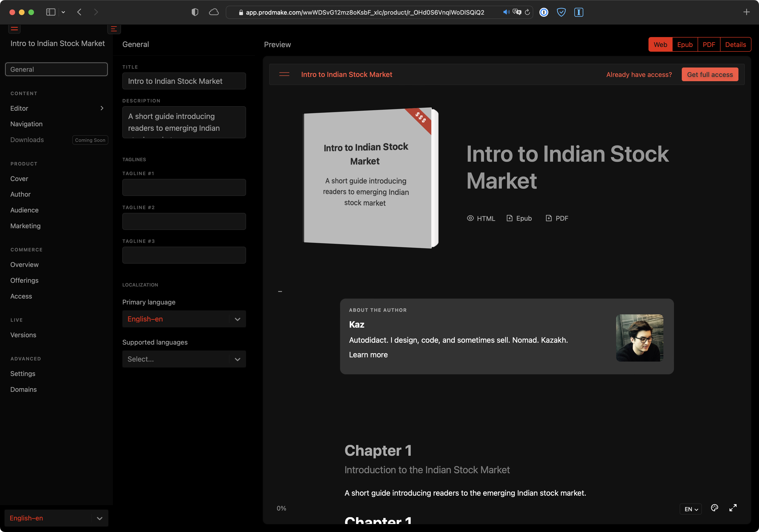Image resolution: width=759 pixels, height=532 pixels.
Task: Click the hamburger menu icon in preview header
Action: click(x=284, y=74)
